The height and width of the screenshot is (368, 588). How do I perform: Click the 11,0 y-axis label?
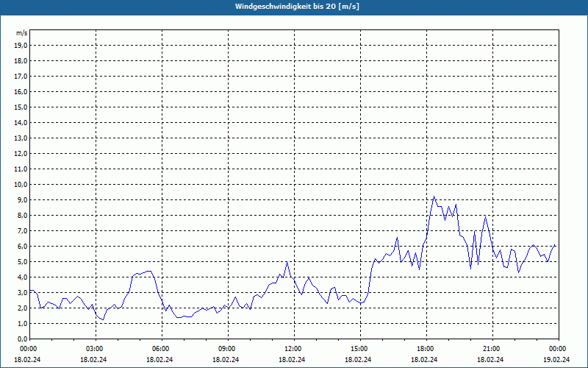click(21, 169)
